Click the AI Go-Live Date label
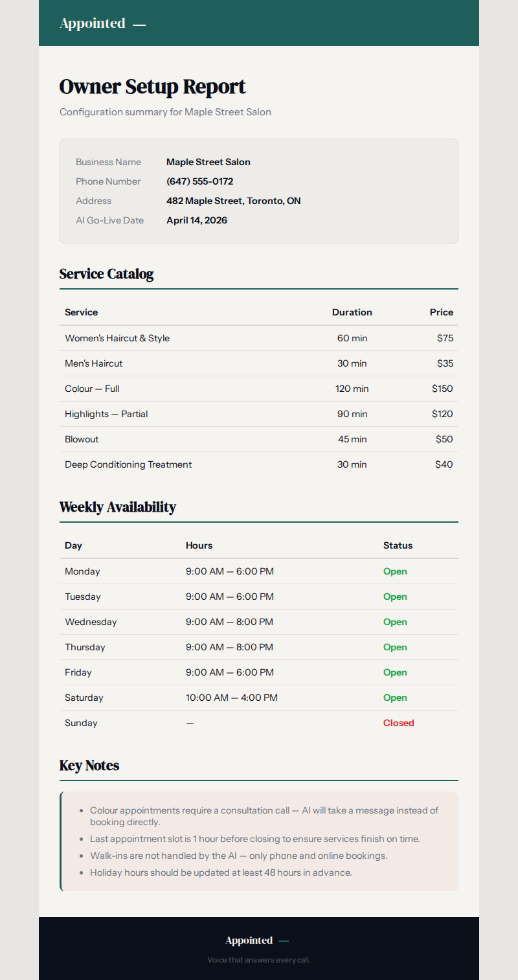Viewport: 518px width, 980px height. coord(109,220)
